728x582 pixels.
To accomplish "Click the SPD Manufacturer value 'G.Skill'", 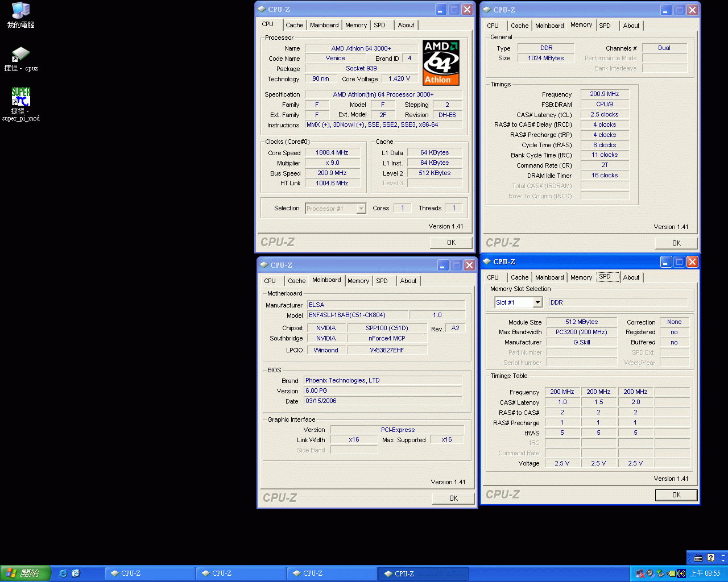I will click(581, 342).
